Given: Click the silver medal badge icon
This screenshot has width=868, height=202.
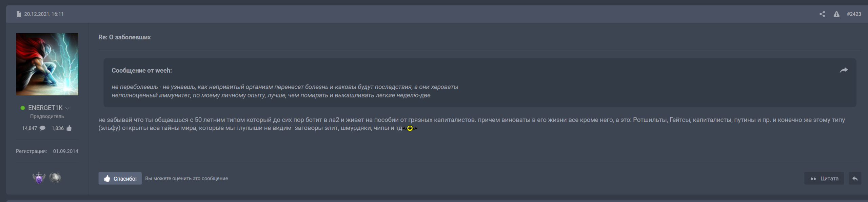Looking at the screenshot, I should pyautogui.click(x=55, y=178).
